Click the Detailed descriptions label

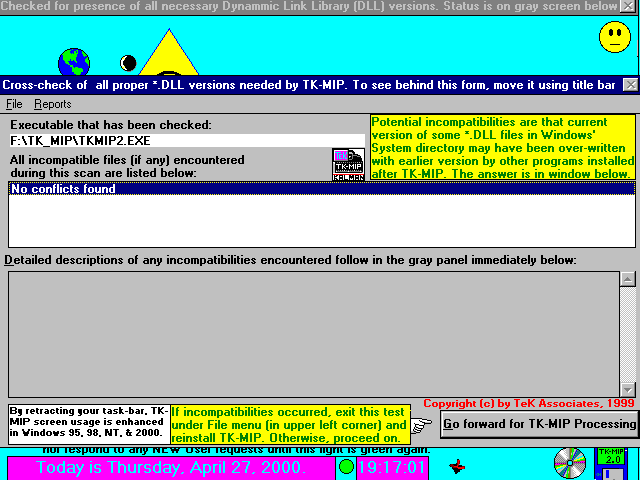pos(290,260)
